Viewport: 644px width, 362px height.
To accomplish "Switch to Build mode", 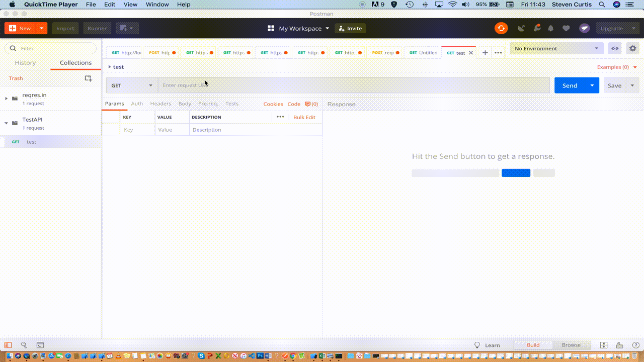I will coord(533,345).
